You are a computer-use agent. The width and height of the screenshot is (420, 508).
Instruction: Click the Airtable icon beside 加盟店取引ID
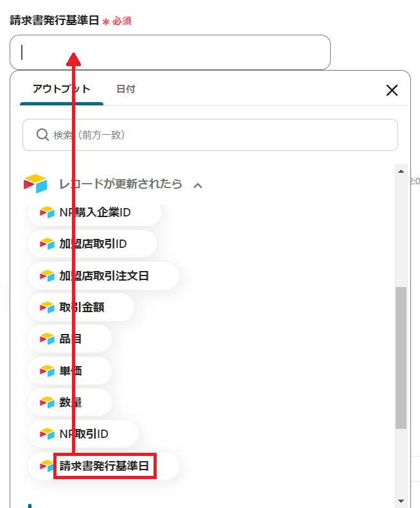coord(47,243)
